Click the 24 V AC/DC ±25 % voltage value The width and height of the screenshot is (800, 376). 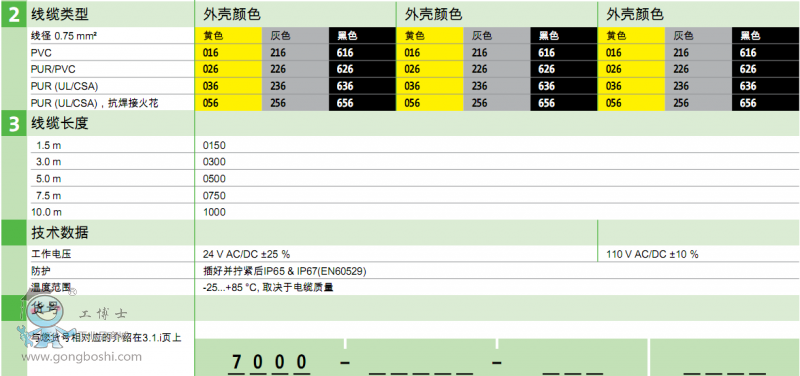[x=246, y=254]
